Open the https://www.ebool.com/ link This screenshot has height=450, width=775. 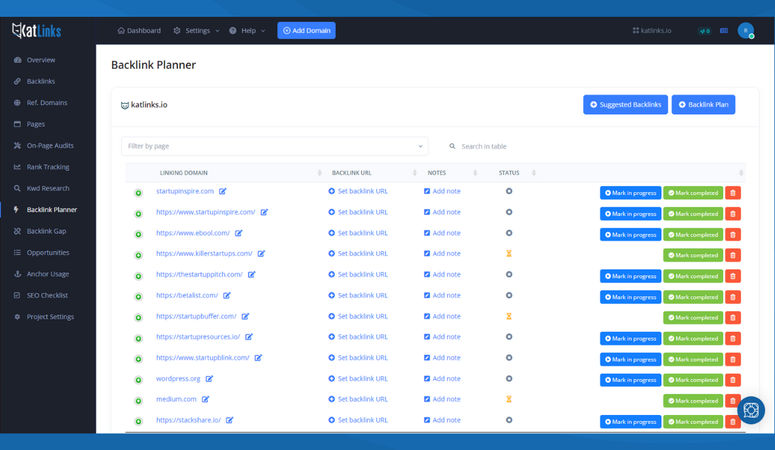(x=193, y=233)
